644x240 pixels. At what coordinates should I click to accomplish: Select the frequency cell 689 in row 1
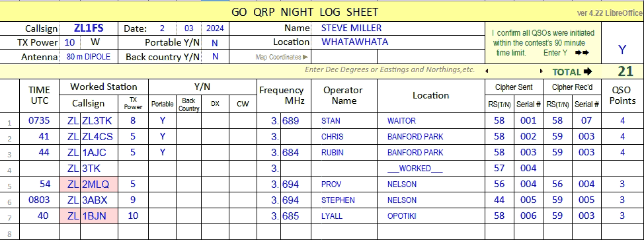(x=296, y=121)
